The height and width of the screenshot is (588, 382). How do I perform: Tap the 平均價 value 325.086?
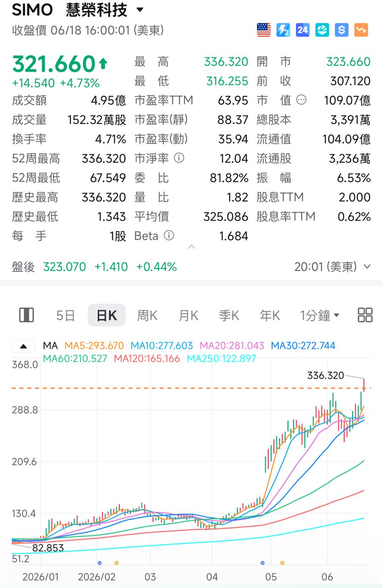coord(225,216)
